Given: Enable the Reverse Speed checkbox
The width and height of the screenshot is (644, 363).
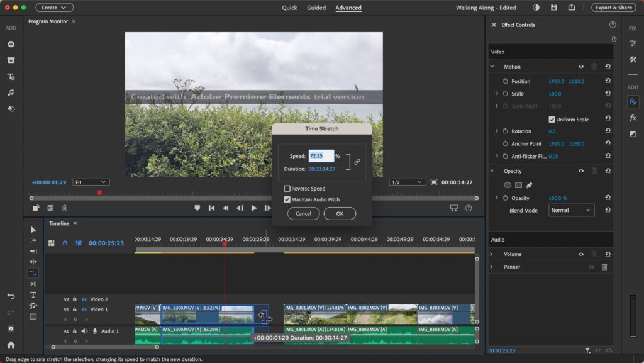Looking at the screenshot, I should coord(286,189).
